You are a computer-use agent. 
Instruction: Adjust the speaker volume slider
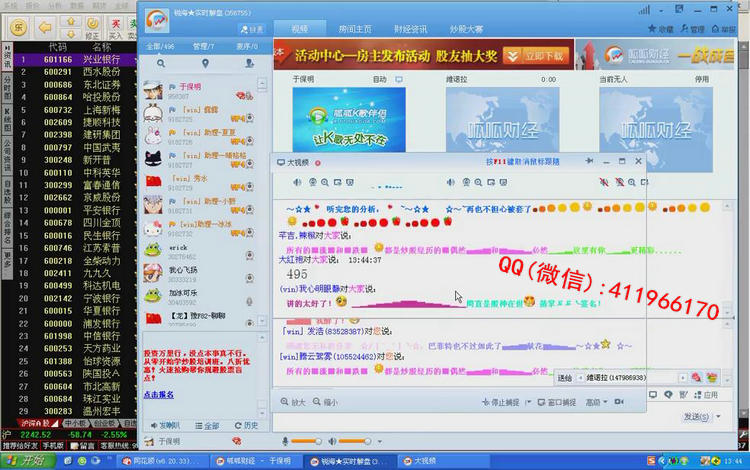[x=355, y=441]
